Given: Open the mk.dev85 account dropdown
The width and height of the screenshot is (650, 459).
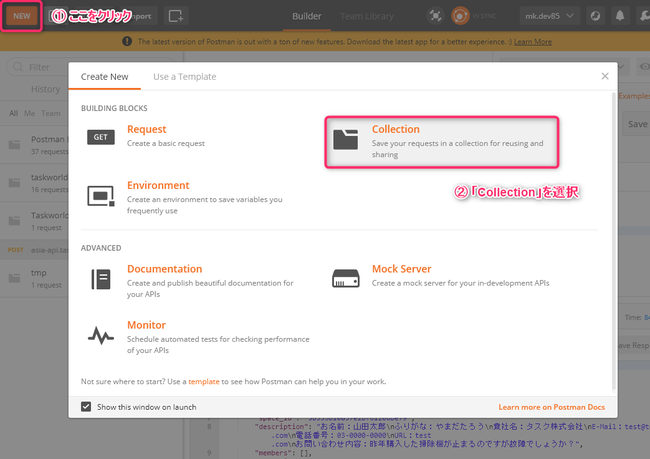Looking at the screenshot, I should pos(549,16).
